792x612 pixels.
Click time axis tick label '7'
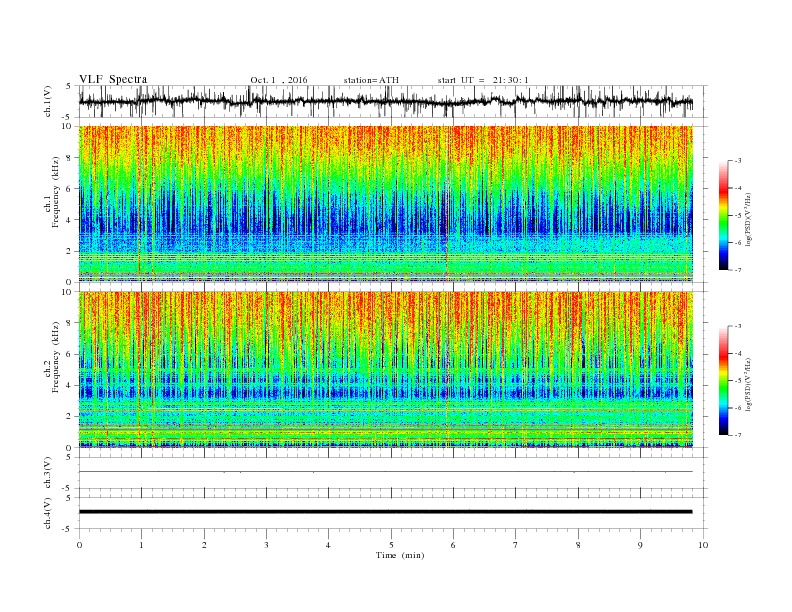pos(516,545)
